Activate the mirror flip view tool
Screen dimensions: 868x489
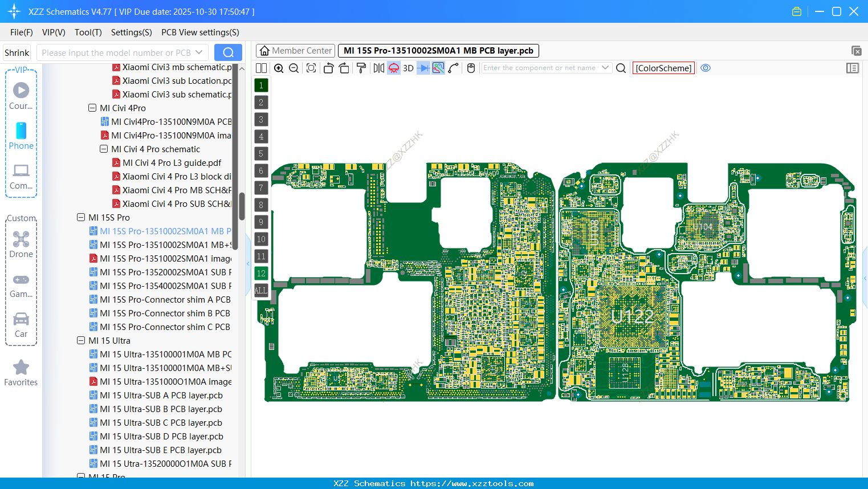coord(378,68)
